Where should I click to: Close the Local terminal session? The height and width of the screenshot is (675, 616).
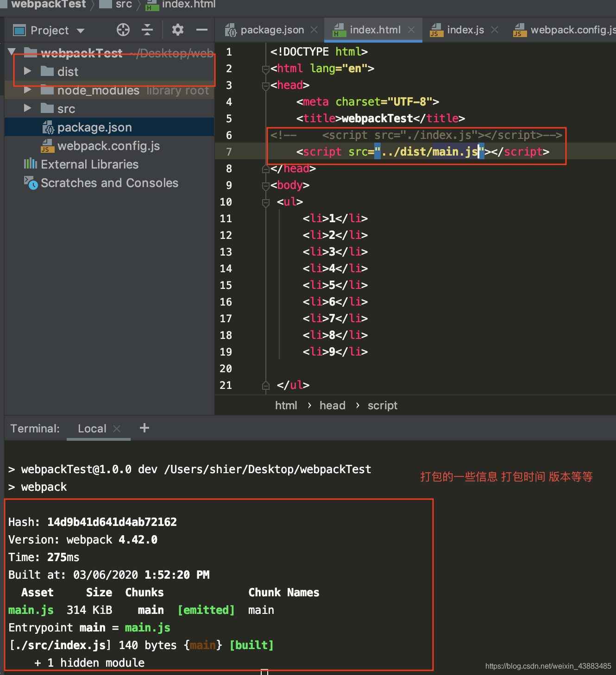pyautogui.click(x=117, y=429)
